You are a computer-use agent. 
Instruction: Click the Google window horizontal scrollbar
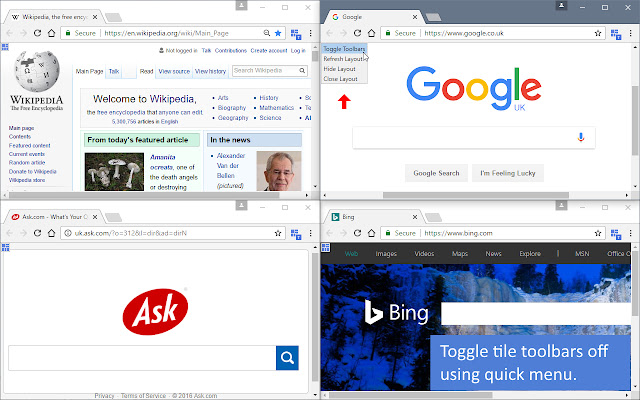click(476, 195)
